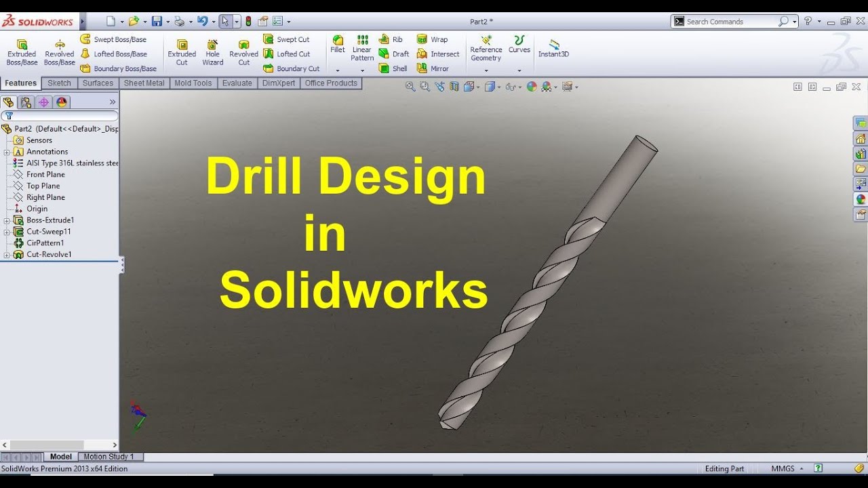
Task: Expand the Curves dropdown arrow
Action: point(519,70)
